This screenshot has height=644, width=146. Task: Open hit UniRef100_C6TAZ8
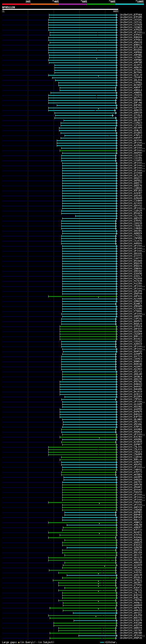pyautogui.click(x=131, y=25)
